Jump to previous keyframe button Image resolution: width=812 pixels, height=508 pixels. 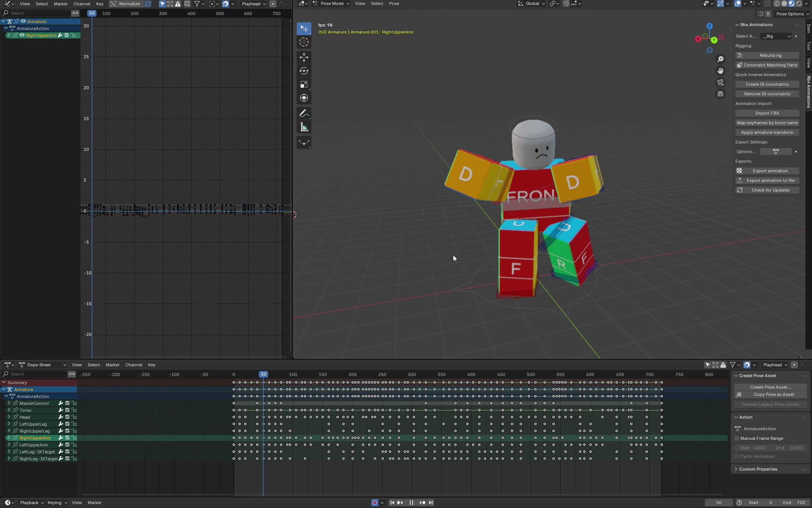[400, 503]
